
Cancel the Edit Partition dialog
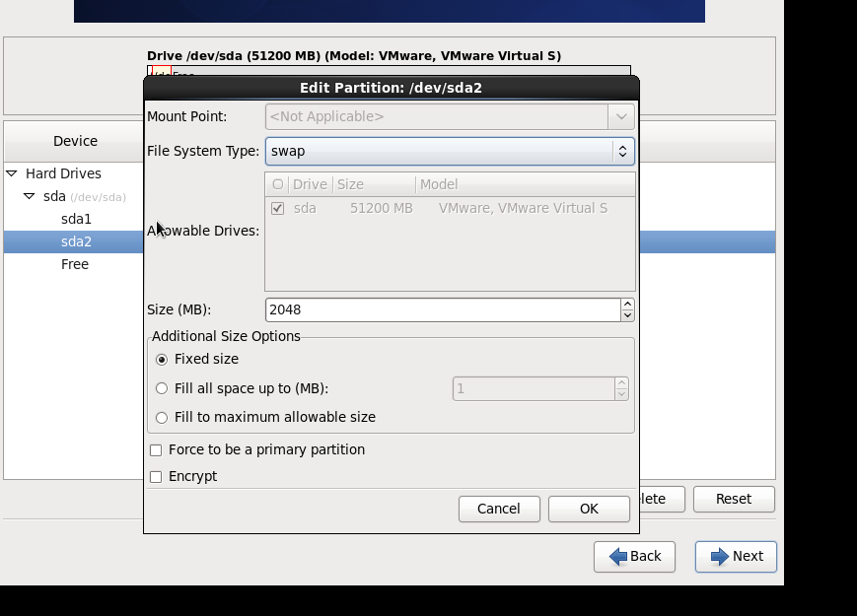coord(499,509)
